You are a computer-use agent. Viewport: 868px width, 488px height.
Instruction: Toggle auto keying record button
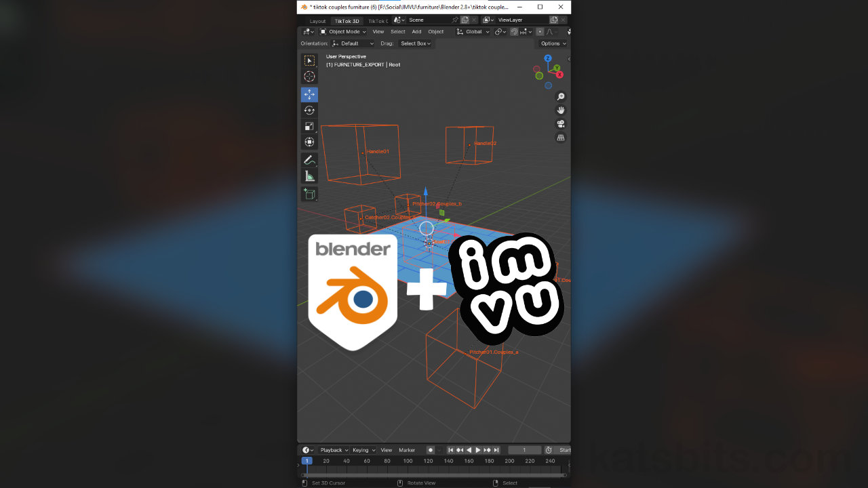click(x=430, y=450)
